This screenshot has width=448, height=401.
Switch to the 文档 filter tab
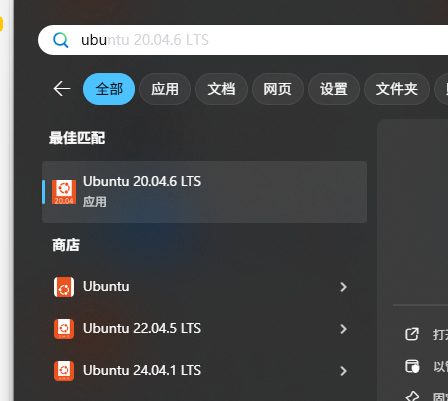221,89
